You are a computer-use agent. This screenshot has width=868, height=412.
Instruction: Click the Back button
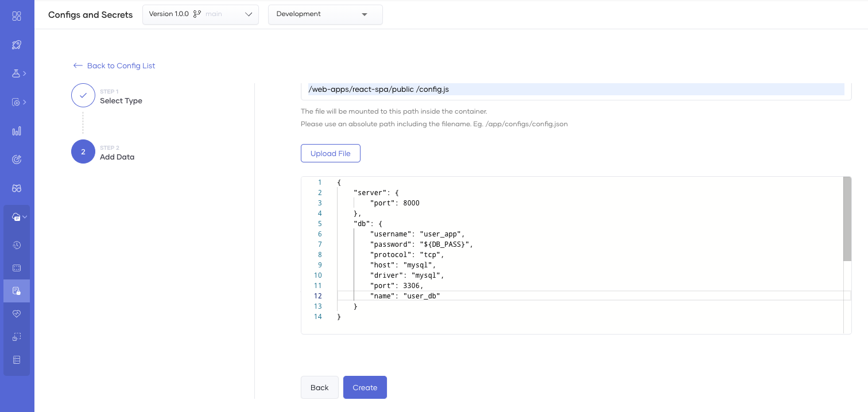click(319, 387)
